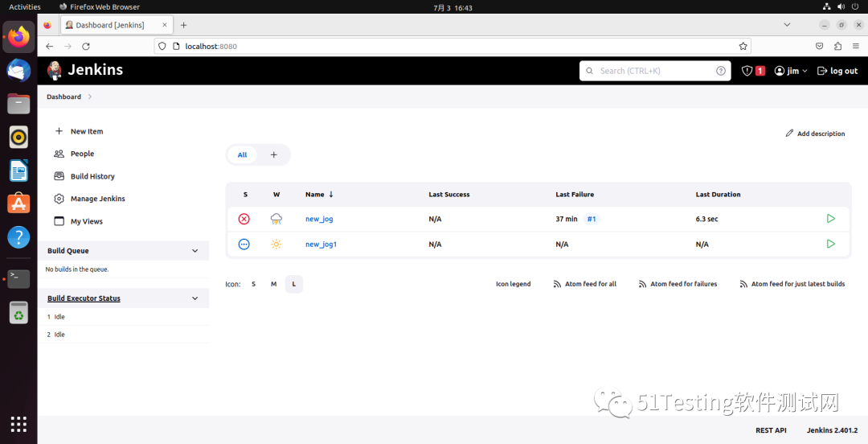Schedule a build for new_jog
Screen dimensions: 868x444
point(830,219)
